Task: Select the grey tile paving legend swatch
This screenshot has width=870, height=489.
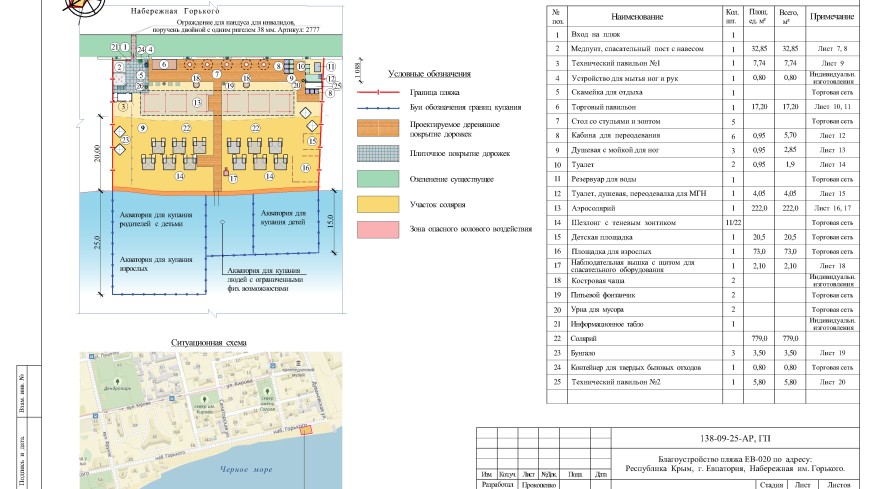Action: pyautogui.click(x=379, y=154)
